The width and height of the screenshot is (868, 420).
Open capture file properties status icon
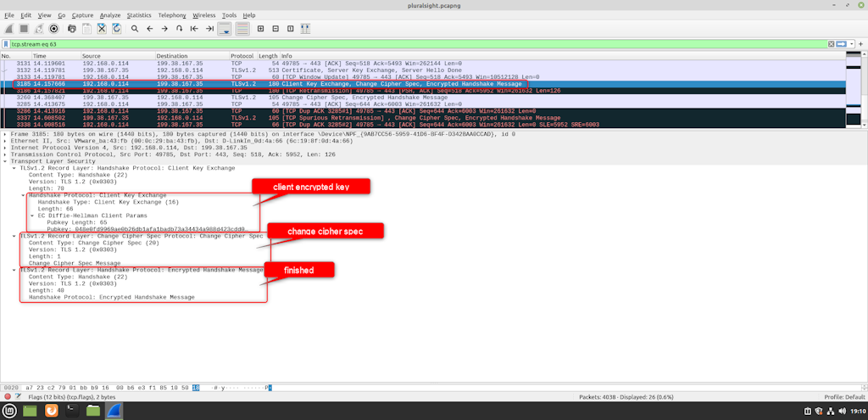point(19,397)
